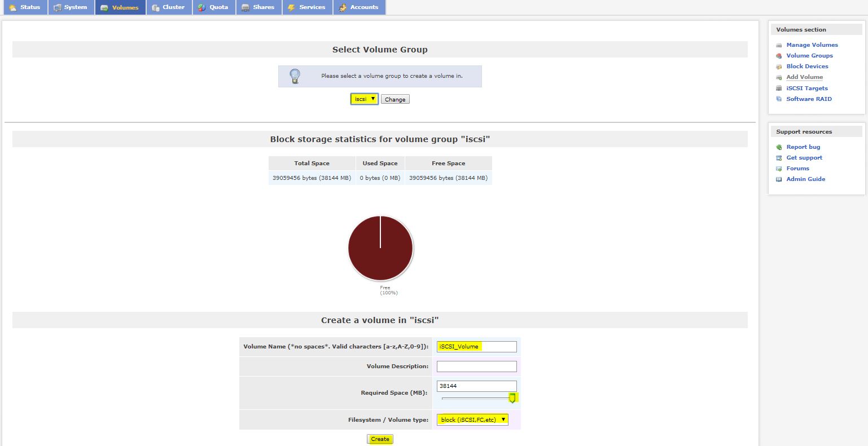Click the Volume Groups sidebar icon
The width and height of the screenshot is (868, 446).
coord(779,56)
